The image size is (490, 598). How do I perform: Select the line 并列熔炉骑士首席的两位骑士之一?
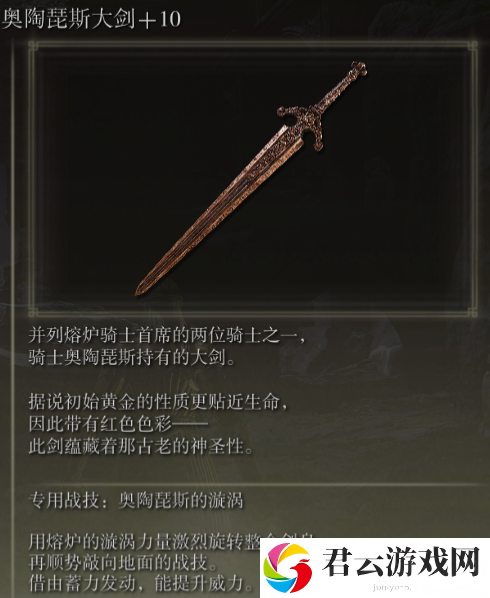[x=167, y=336]
